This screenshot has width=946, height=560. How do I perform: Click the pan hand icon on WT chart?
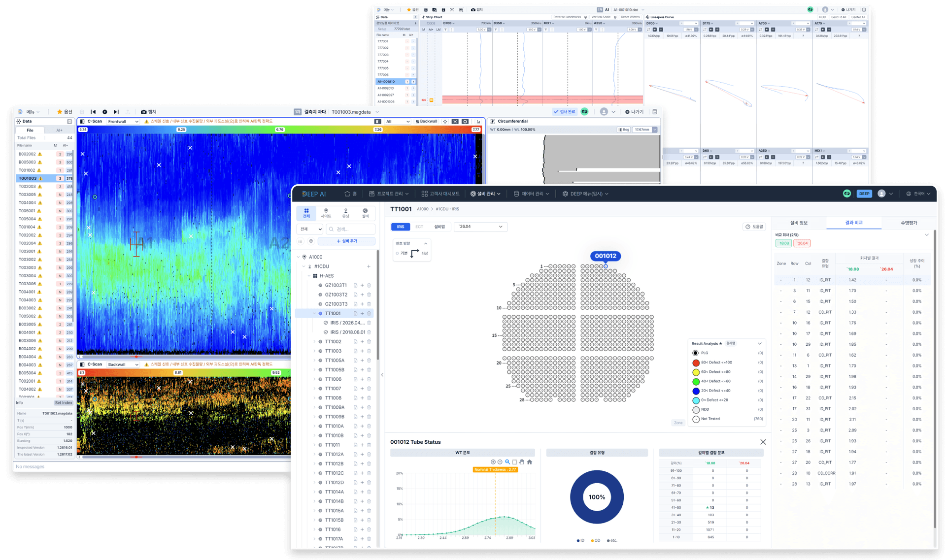(x=522, y=462)
